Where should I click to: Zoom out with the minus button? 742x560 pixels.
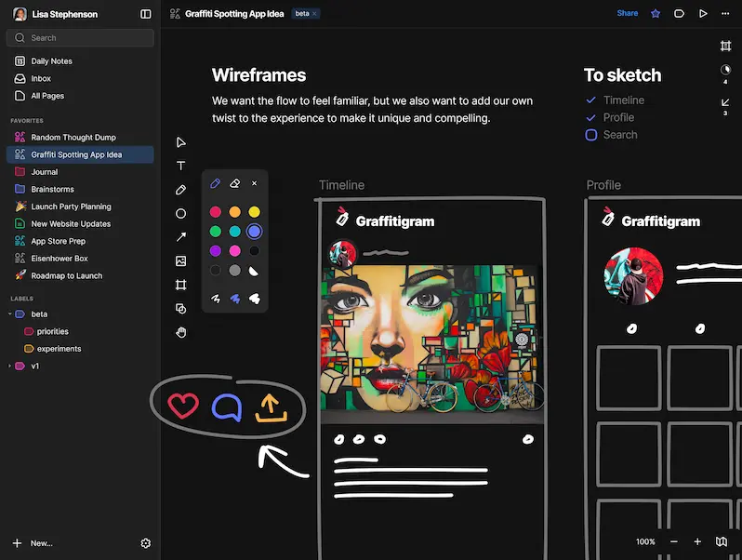(674, 541)
